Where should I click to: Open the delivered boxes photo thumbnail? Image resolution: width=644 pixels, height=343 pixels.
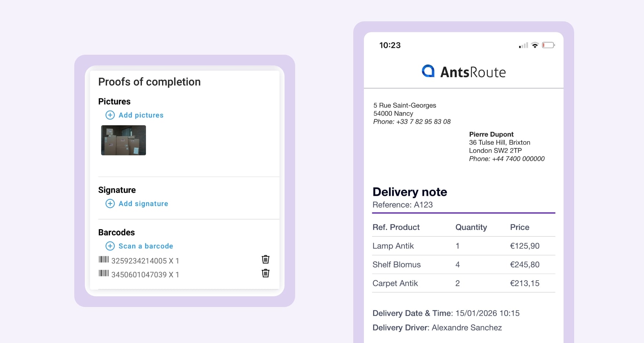124,140
